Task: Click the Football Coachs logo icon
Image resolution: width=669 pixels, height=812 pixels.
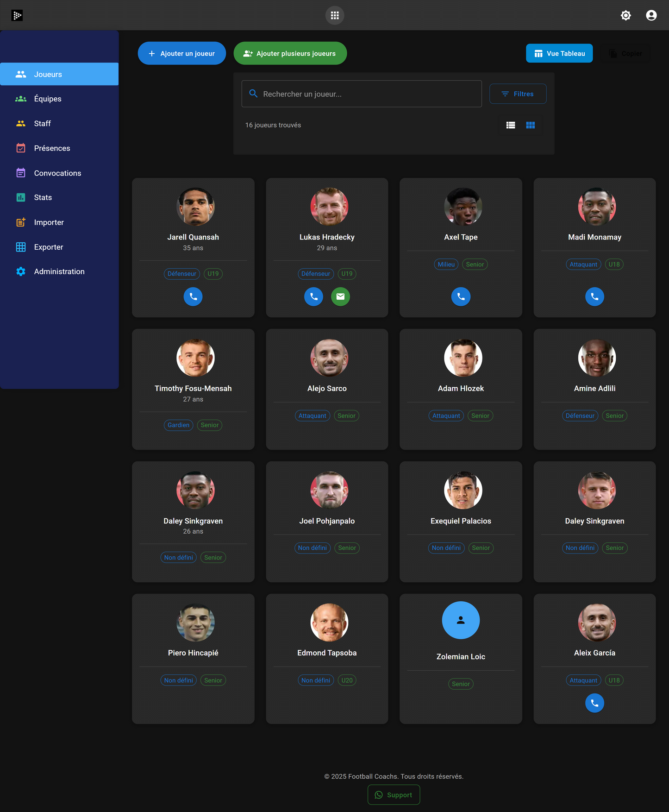Action: [x=17, y=15]
